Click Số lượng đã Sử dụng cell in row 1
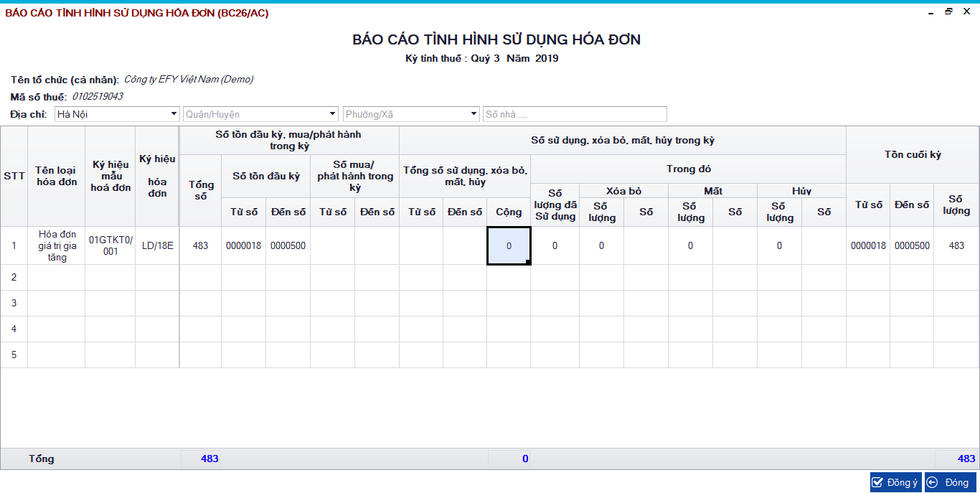 pos(555,245)
